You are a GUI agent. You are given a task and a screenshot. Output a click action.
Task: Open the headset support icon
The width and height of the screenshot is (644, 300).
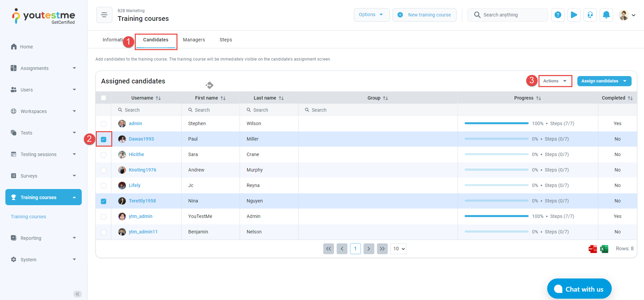(590, 15)
